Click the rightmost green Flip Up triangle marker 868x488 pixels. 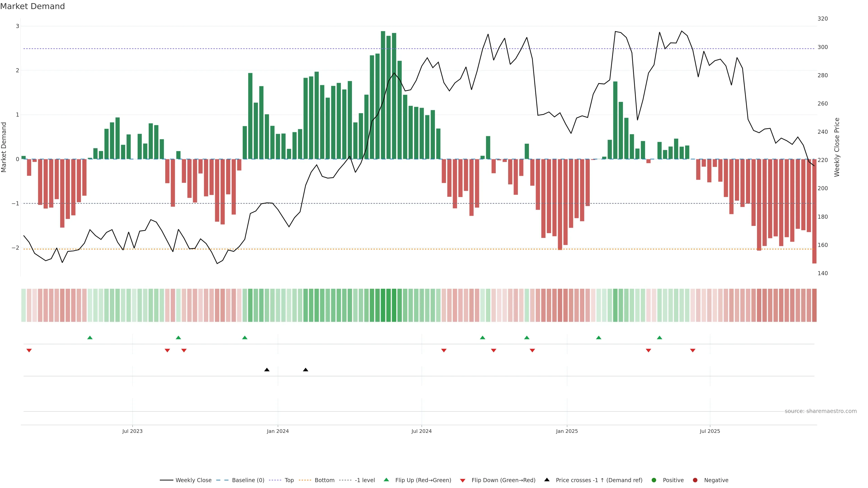pyautogui.click(x=659, y=338)
